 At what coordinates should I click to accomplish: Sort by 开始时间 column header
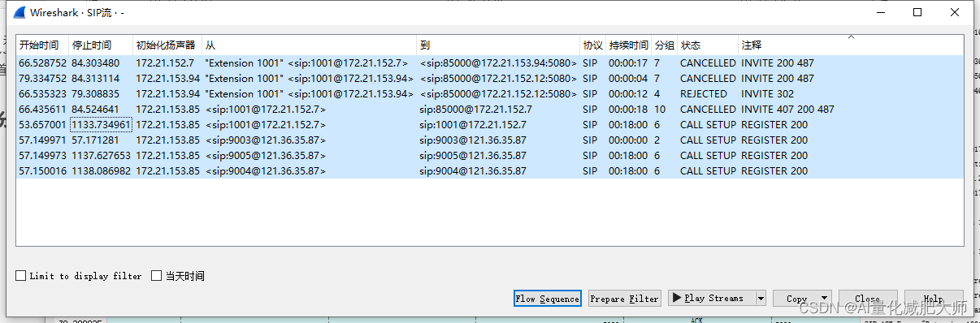(x=42, y=45)
